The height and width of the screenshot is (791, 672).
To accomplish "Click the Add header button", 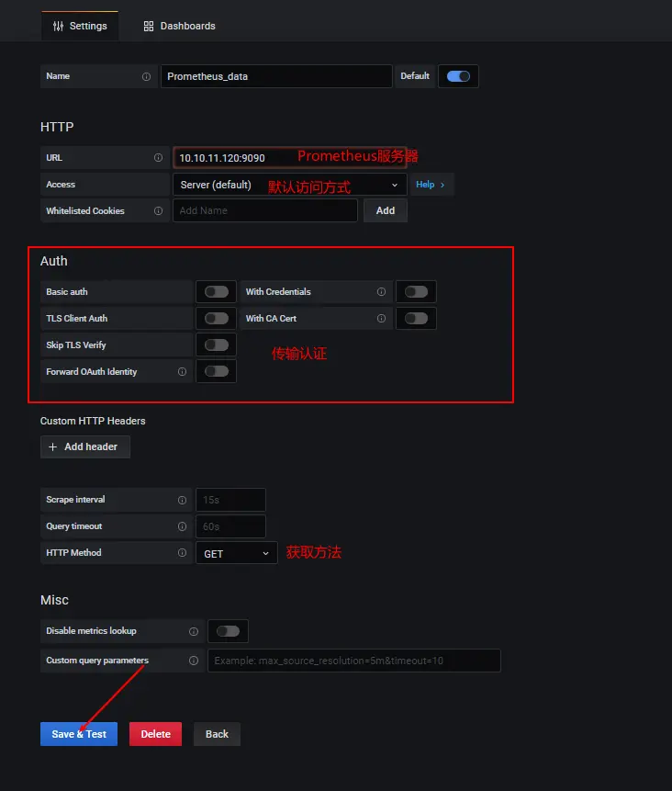I will (x=84, y=446).
